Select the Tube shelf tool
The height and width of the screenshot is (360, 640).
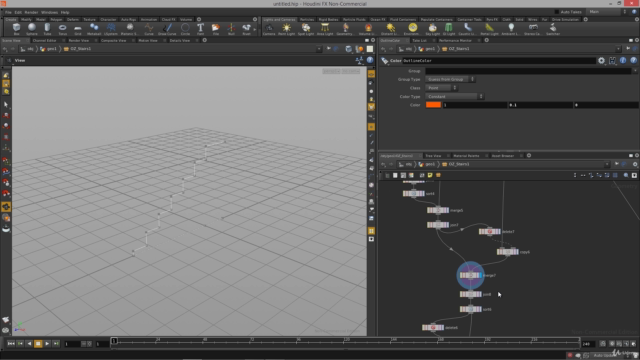pos(47,29)
